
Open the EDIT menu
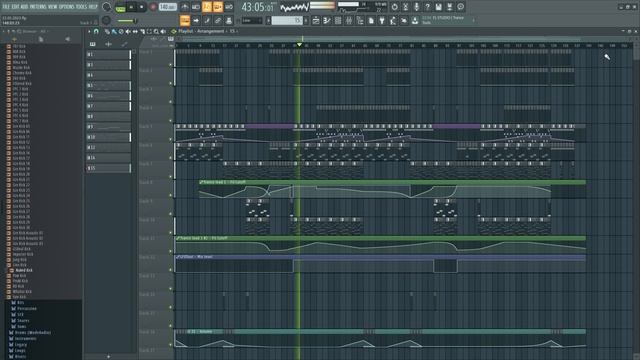coord(15,7)
